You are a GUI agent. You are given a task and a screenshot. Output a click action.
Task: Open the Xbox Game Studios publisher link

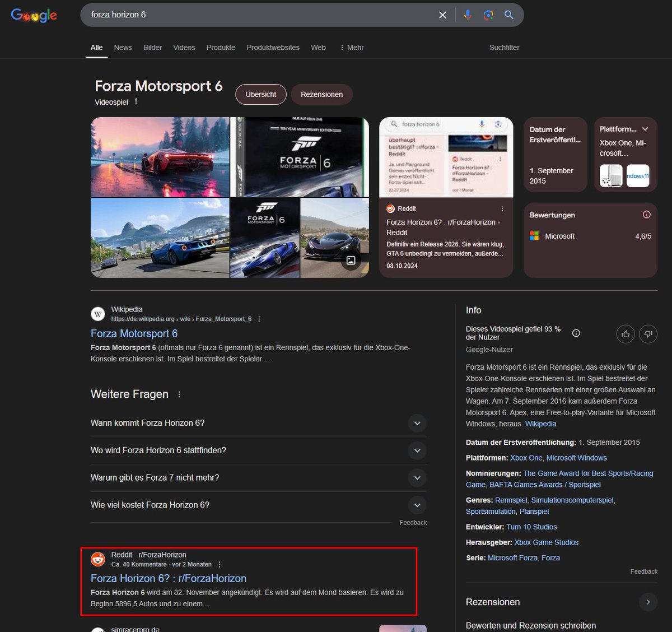point(546,542)
